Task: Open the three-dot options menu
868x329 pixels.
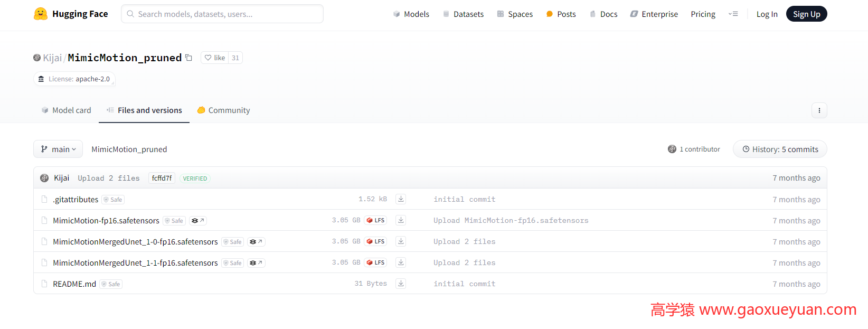Action: point(819,110)
